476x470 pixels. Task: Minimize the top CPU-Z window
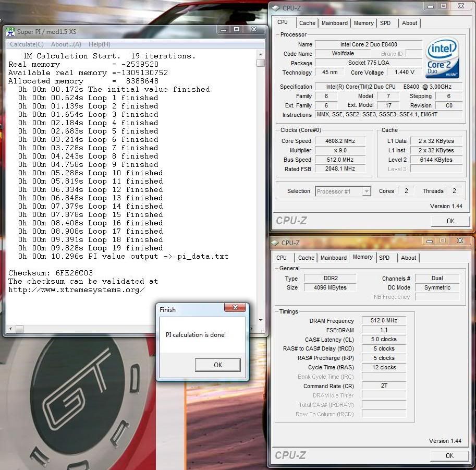click(x=431, y=6)
